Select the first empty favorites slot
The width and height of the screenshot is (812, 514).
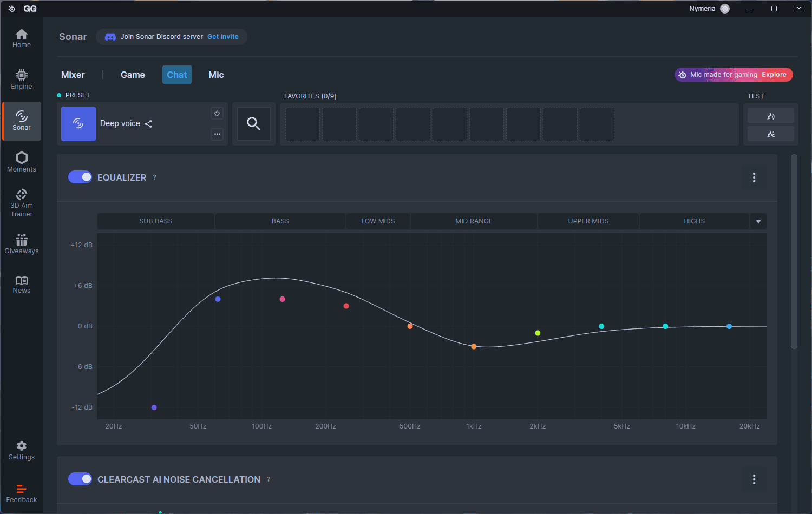click(303, 124)
